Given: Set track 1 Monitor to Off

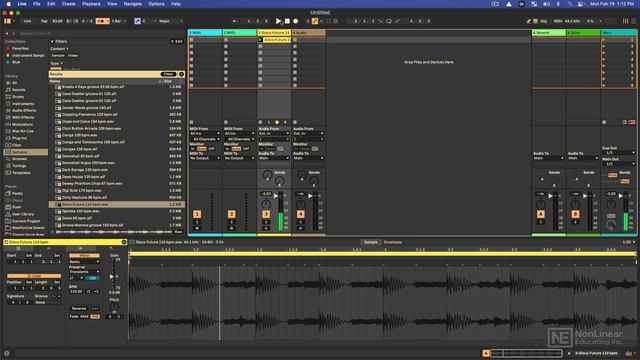Looking at the screenshot, I should [211, 149].
